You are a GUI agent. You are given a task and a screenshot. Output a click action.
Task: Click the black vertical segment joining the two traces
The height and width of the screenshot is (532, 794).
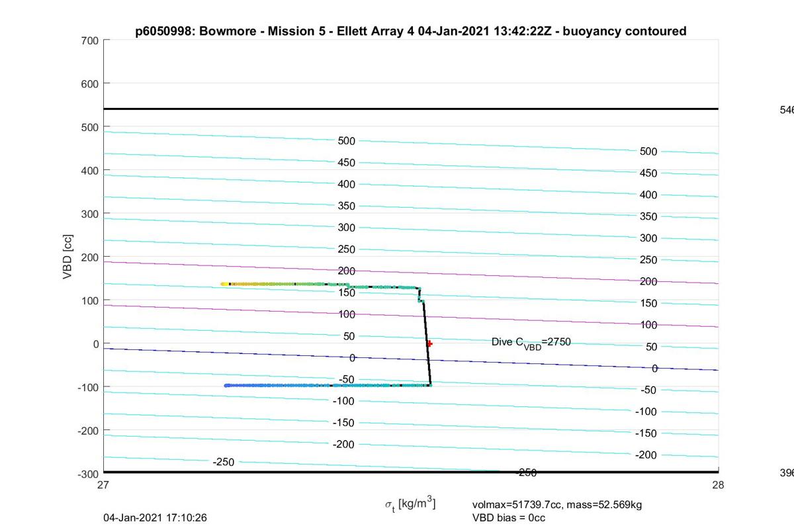[427, 344]
